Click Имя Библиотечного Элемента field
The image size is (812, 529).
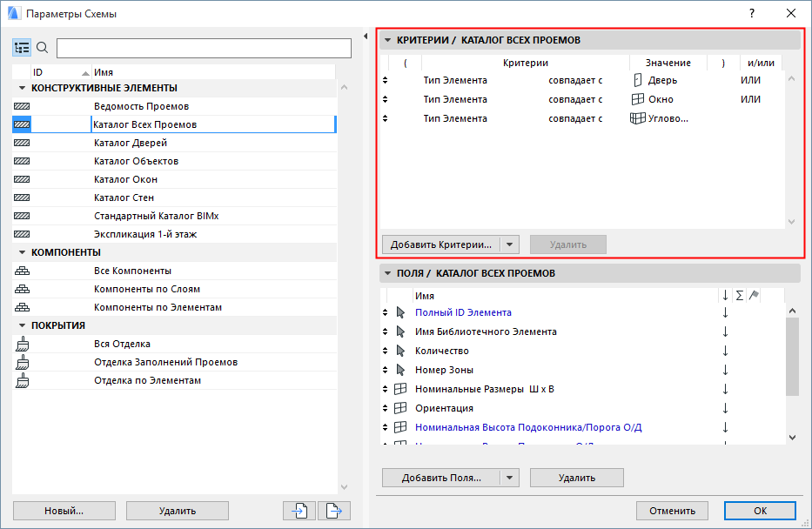[486, 331]
